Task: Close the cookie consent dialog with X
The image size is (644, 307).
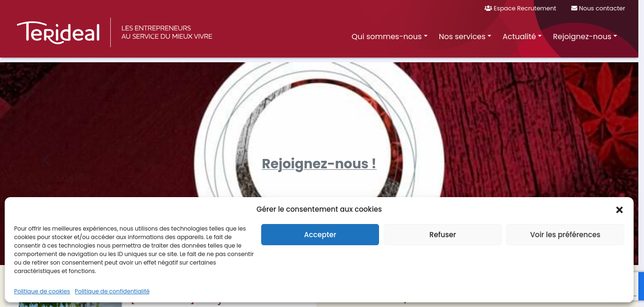Action: coord(619,210)
